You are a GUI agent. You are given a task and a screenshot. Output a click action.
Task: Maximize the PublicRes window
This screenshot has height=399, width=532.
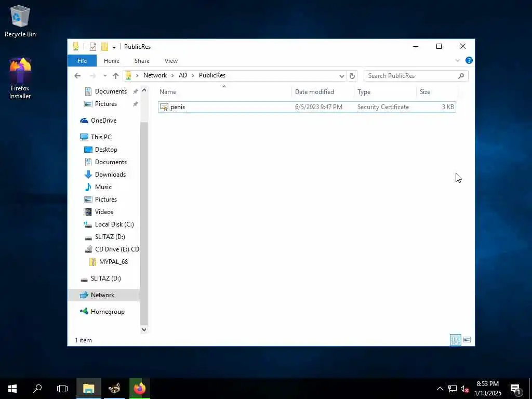coord(439,46)
